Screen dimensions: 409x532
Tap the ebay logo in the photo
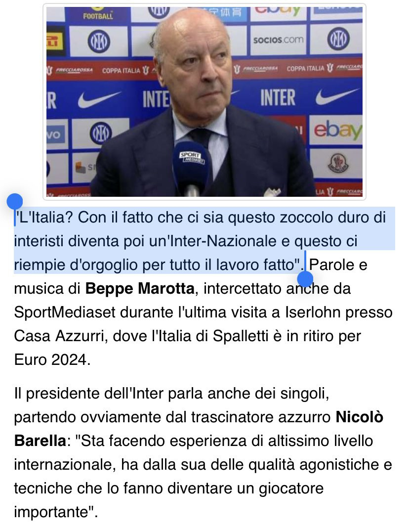coord(337,131)
